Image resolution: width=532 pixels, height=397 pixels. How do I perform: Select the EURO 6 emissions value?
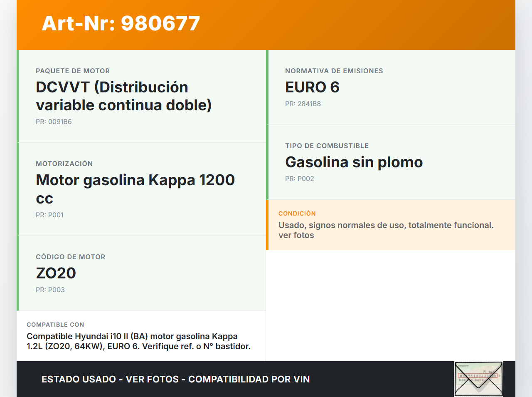click(x=312, y=87)
